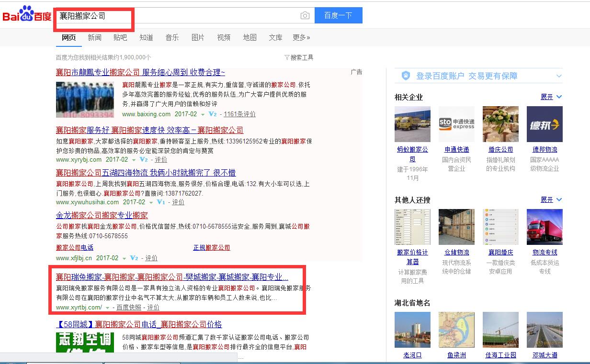Expand dropdown arrow beside www.xfjlbj.cn
The width and height of the screenshot is (590, 364).
(124, 259)
